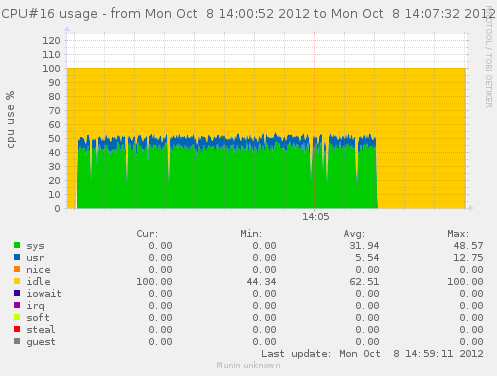Image resolution: width=497 pixels, height=376 pixels.
Task: Click the lime soft legend swatch
Action: 17,317
